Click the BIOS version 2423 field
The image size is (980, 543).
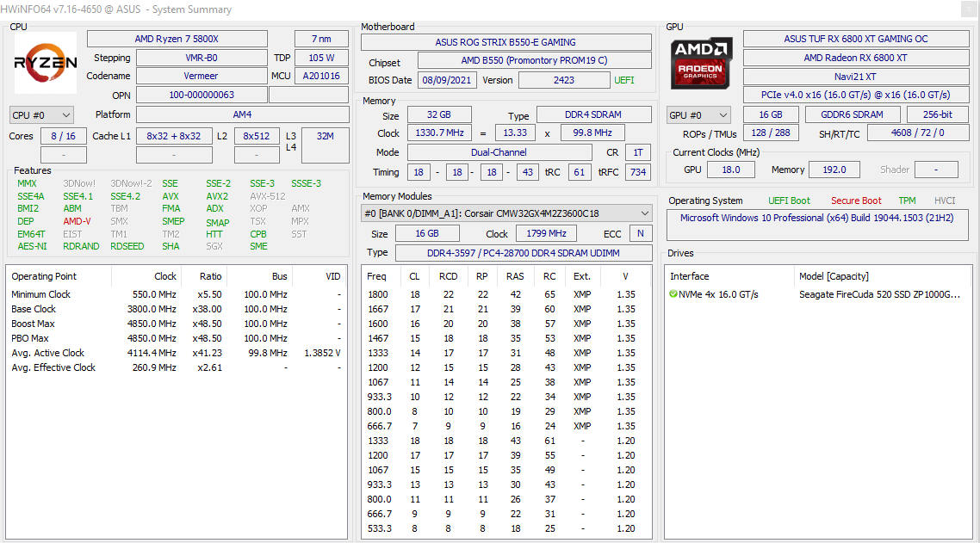564,80
